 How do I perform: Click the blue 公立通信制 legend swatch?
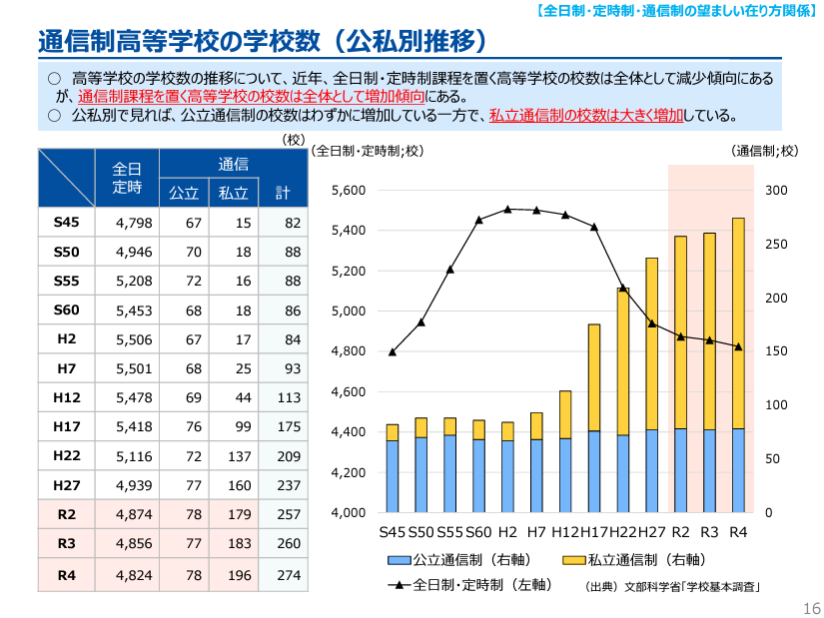(395, 561)
